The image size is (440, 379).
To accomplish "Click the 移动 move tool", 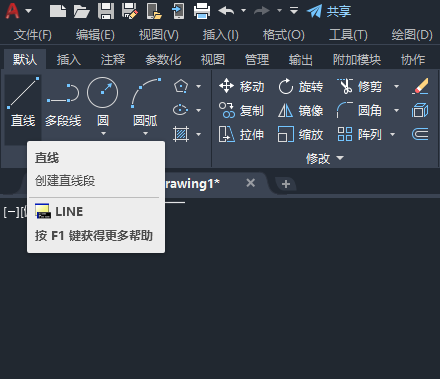I will (x=242, y=86).
